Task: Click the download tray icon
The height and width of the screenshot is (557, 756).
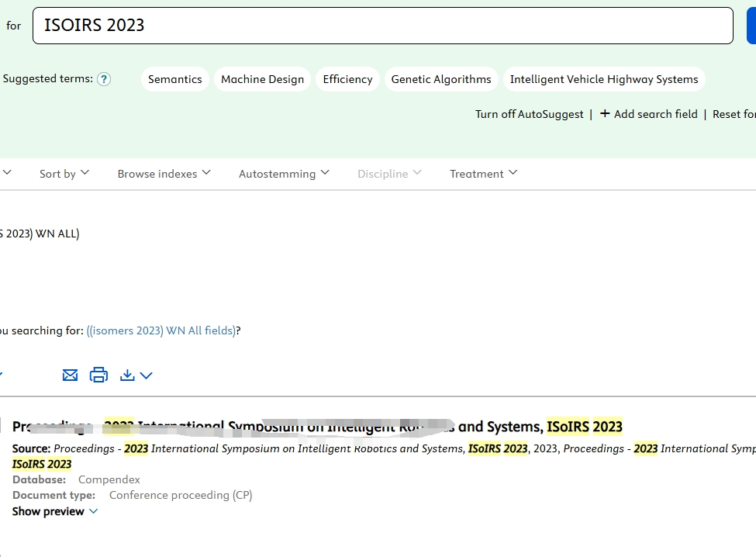Action: [128, 375]
